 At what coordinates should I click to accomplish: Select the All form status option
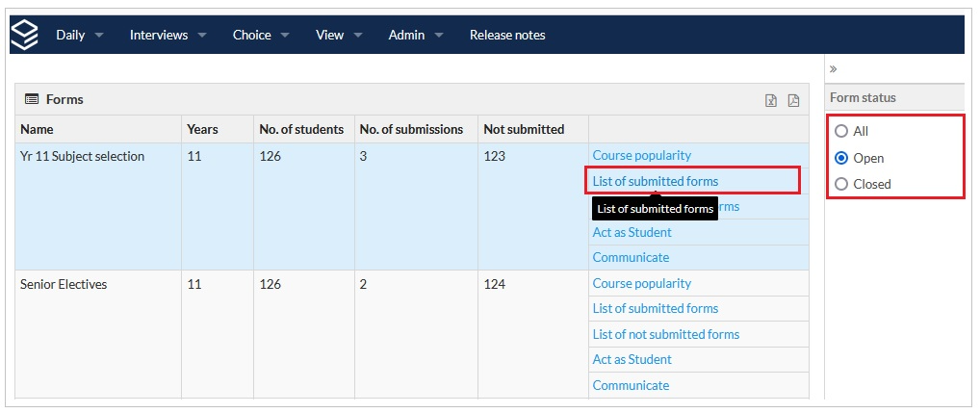[842, 131]
